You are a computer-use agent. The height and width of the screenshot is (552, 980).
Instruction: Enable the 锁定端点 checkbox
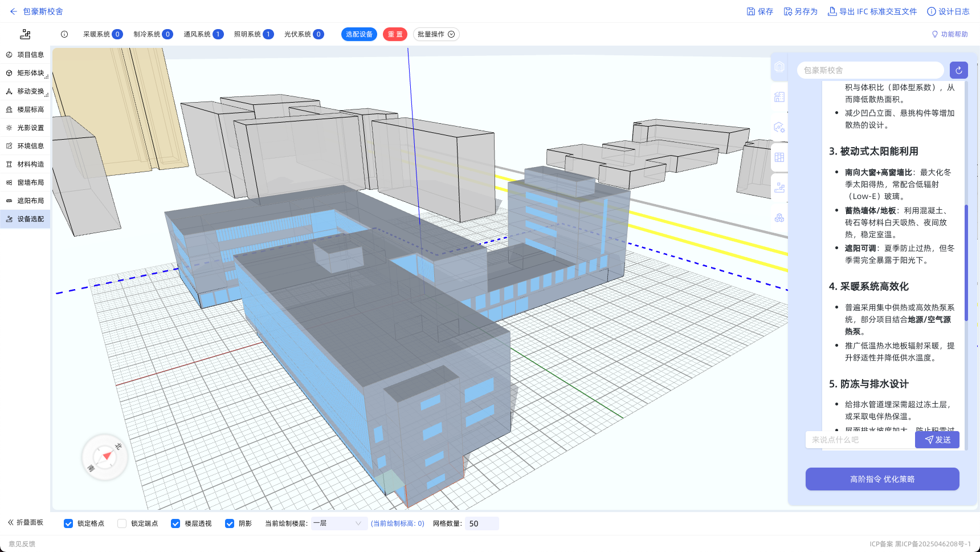coord(122,523)
